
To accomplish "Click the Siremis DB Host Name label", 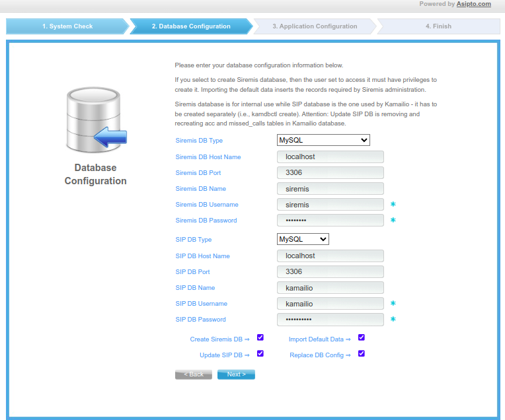I will pos(208,157).
